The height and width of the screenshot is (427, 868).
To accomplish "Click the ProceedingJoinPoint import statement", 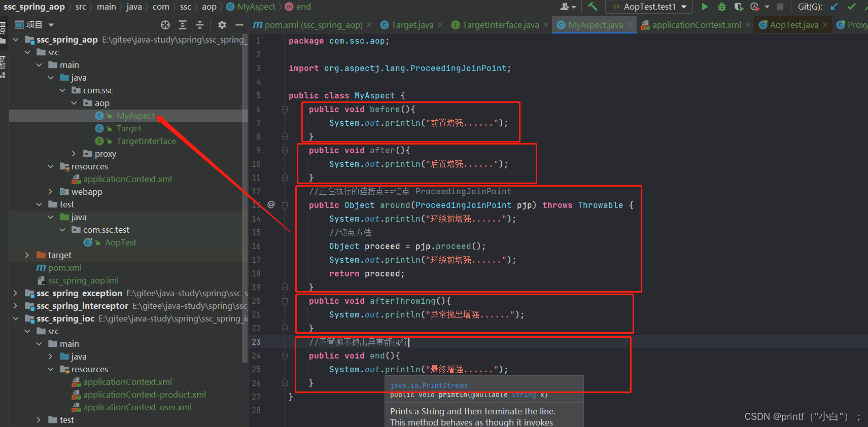I will (400, 68).
